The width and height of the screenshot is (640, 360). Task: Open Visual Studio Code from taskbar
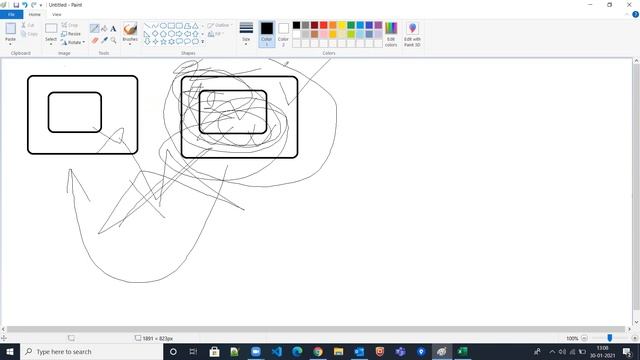click(277, 351)
